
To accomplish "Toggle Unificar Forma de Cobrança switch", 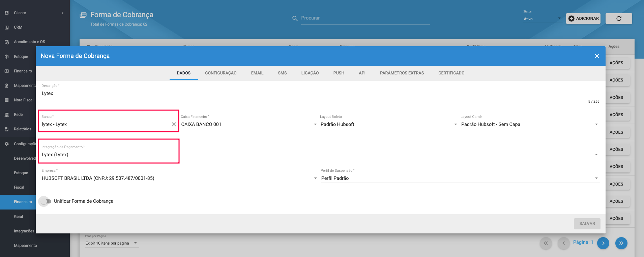I will tap(45, 201).
